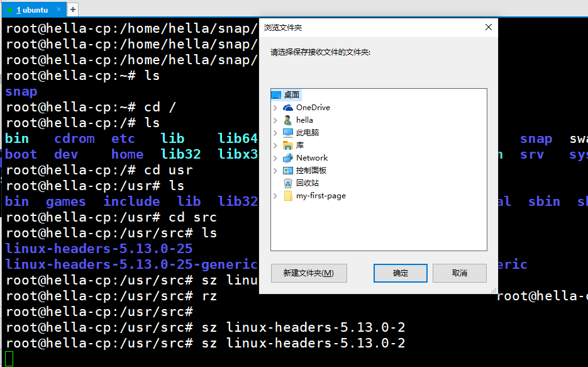The width and height of the screenshot is (588, 367).
Task: Click the 'include' directory name in terminal
Action: tap(131, 201)
